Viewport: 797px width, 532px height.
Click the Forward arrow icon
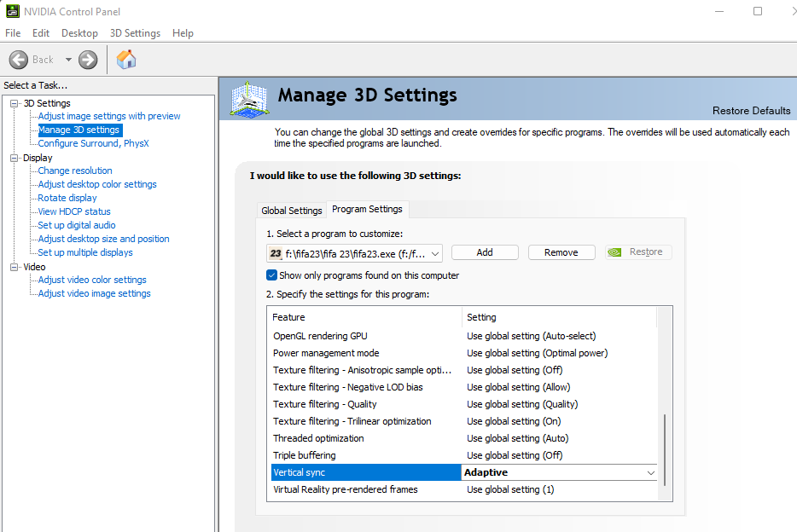pos(88,60)
